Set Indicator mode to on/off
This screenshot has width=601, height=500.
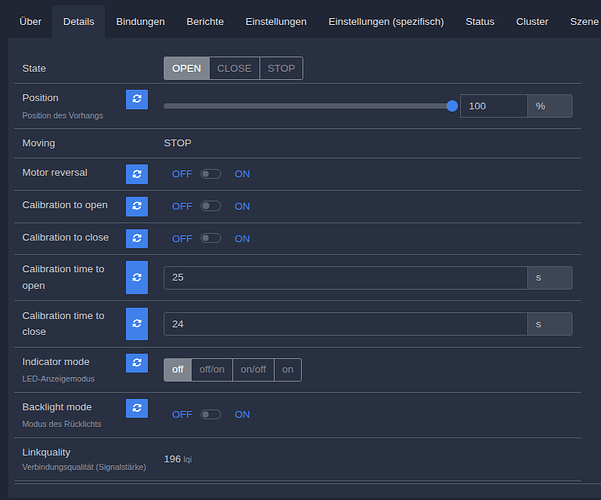coord(253,369)
